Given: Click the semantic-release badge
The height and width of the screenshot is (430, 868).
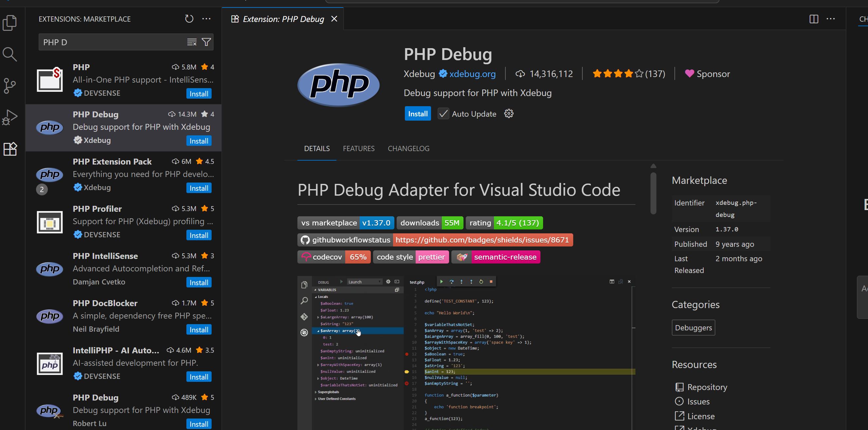Looking at the screenshot, I should click(x=496, y=257).
